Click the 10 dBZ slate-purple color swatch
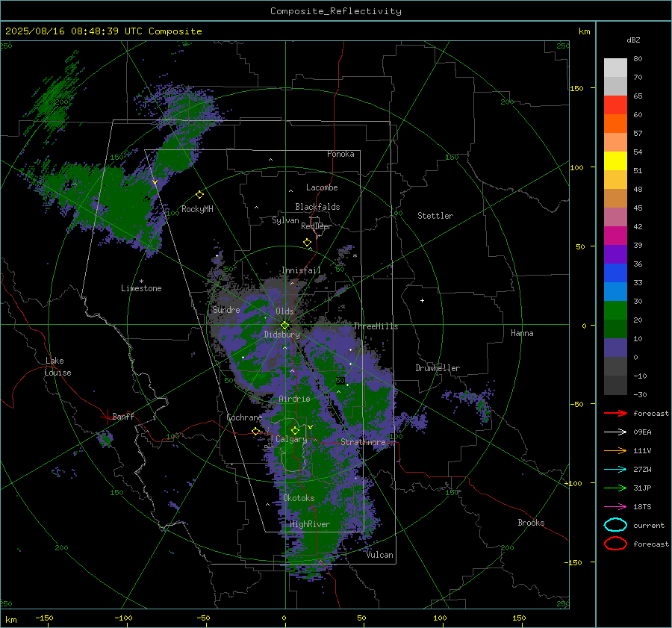The height and width of the screenshot is (628, 672). point(615,347)
